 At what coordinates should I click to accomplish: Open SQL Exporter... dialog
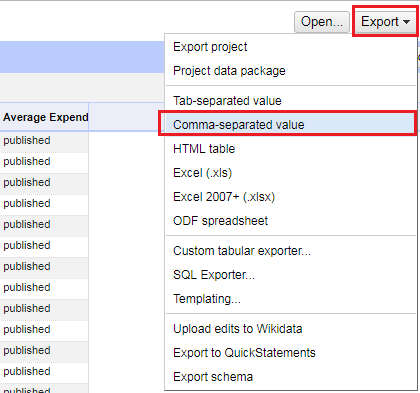(x=290, y=275)
